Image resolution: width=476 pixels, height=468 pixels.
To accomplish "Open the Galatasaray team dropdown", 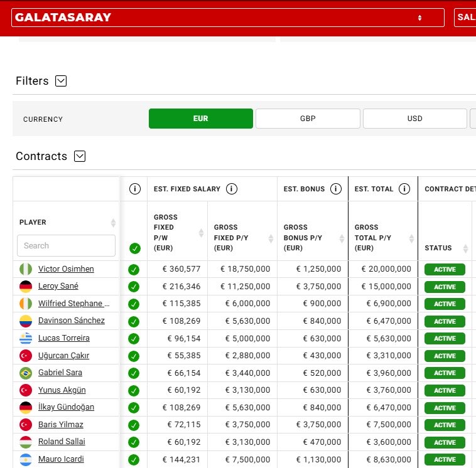I will coord(228,18).
